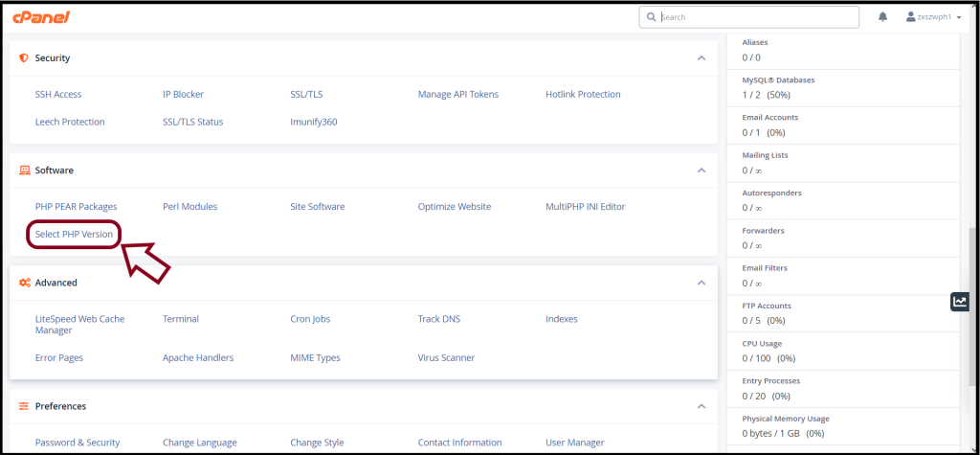Collapse the Software section chevron
980x455 pixels.
[x=702, y=171]
